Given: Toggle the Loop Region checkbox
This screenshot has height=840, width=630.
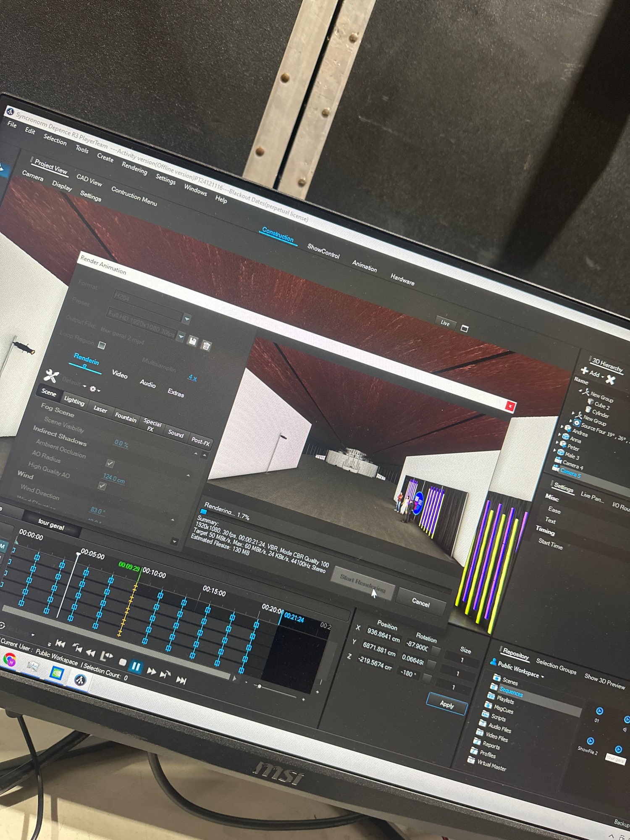Looking at the screenshot, I should [101, 345].
